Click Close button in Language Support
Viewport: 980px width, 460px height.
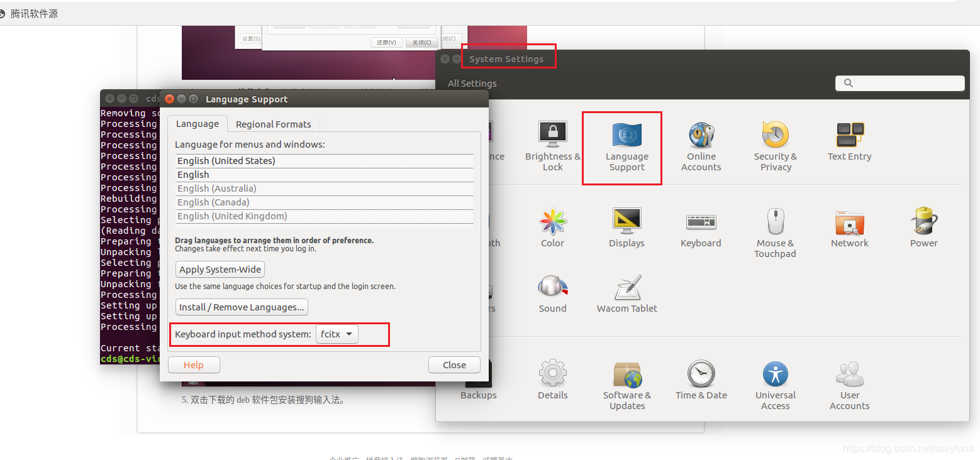click(x=454, y=365)
